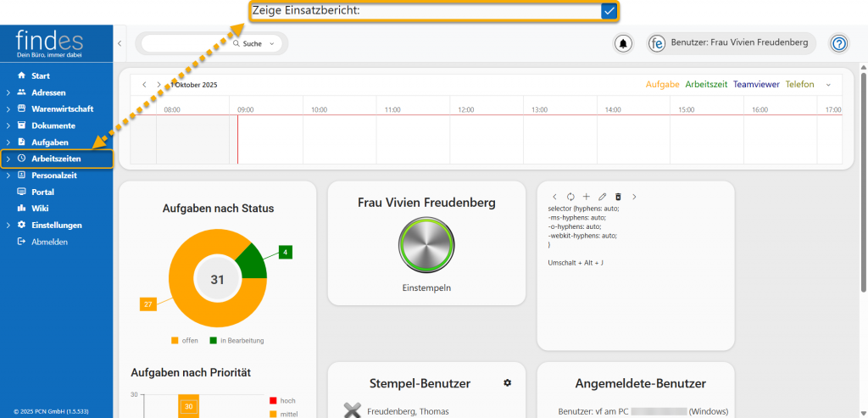The image size is (868, 418).
Task: Toggle the Teamviewer timeline filter
Action: pos(757,85)
